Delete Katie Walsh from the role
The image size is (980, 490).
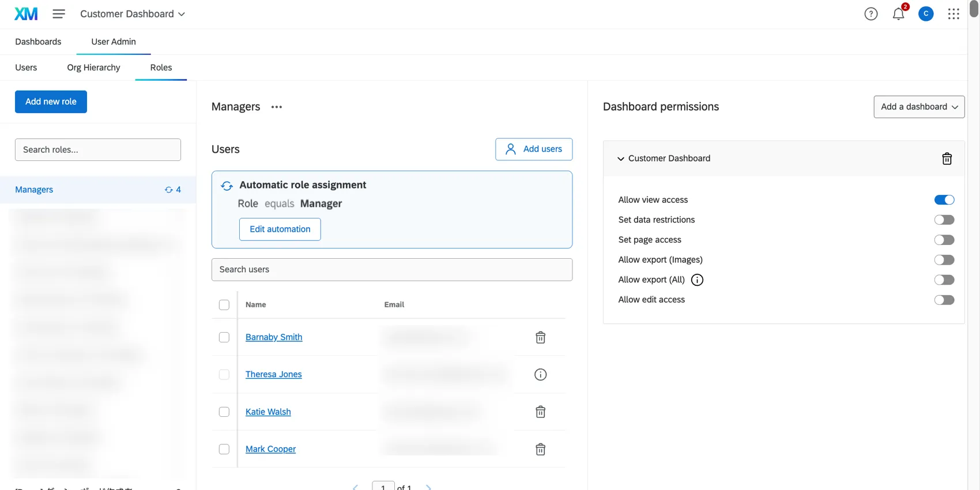tap(540, 412)
